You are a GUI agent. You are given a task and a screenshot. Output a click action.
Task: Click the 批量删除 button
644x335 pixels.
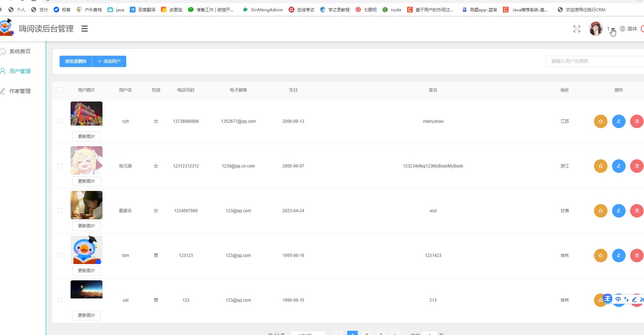[x=76, y=61]
